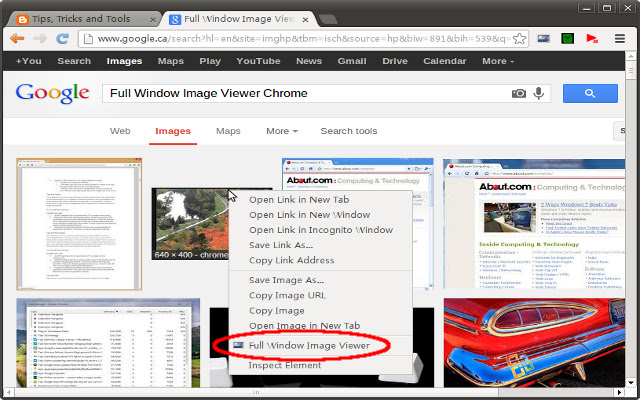Open Maps in the black navigation bar
The height and width of the screenshot is (400, 640).
(171, 61)
